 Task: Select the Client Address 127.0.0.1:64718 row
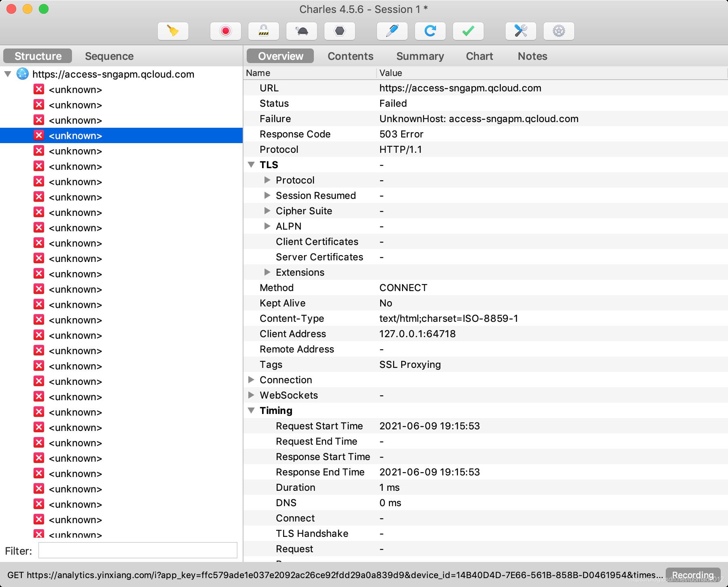click(x=485, y=334)
